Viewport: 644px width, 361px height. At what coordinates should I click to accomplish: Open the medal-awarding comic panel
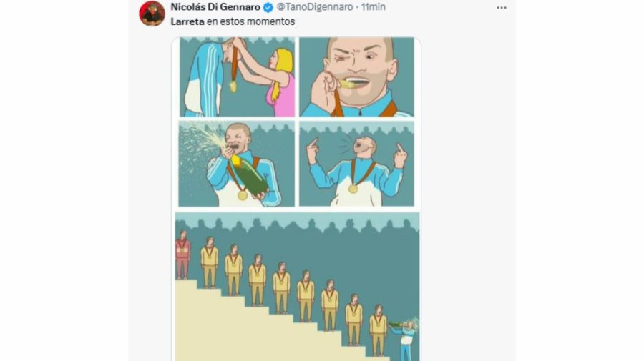(237, 77)
